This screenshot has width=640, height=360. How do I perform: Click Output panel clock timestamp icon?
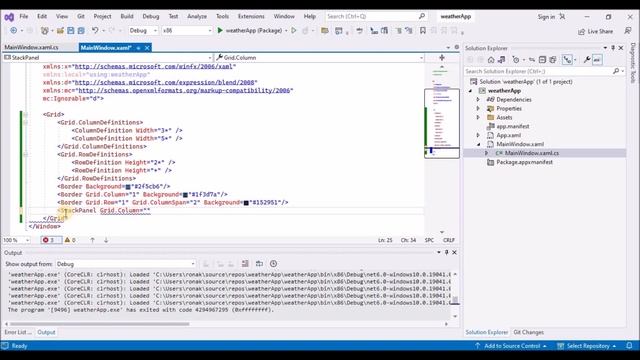click(x=273, y=264)
